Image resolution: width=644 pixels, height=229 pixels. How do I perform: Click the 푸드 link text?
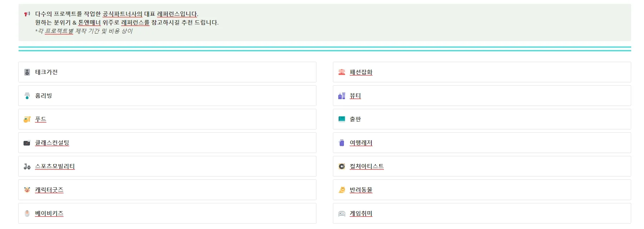[41, 119]
